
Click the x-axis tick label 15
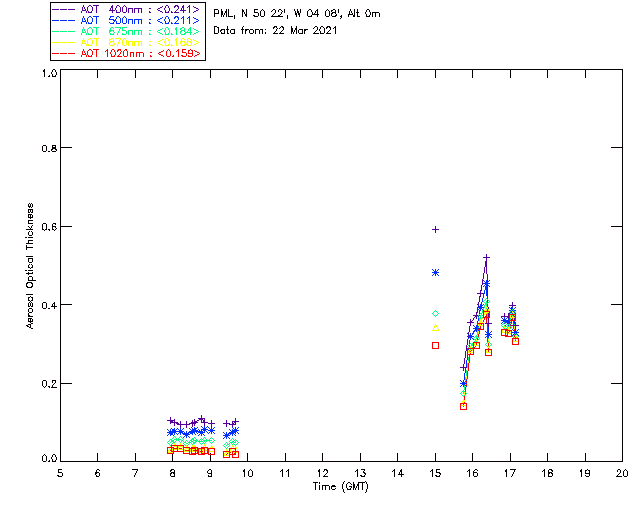pyautogui.click(x=435, y=473)
